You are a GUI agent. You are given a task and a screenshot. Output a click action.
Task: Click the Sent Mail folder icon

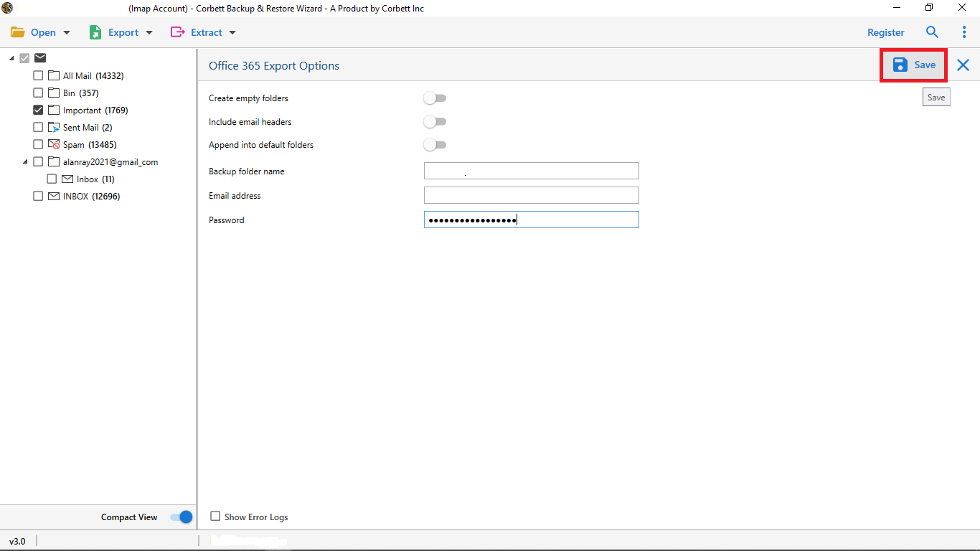tap(53, 127)
